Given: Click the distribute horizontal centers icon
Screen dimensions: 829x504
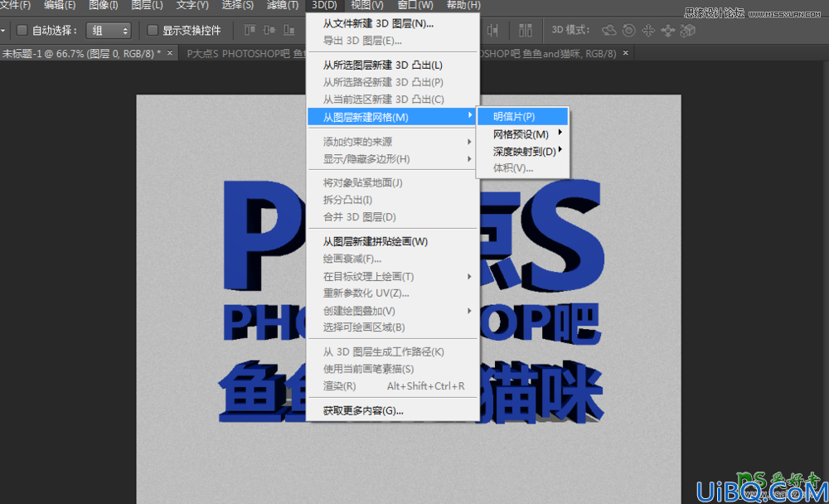Looking at the screenshot, I should pyautogui.click(x=492, y=30).
